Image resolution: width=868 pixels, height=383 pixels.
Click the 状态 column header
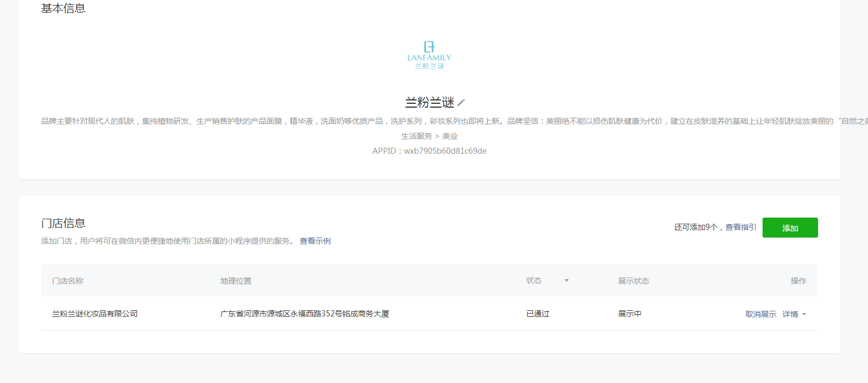coord(534,280)
